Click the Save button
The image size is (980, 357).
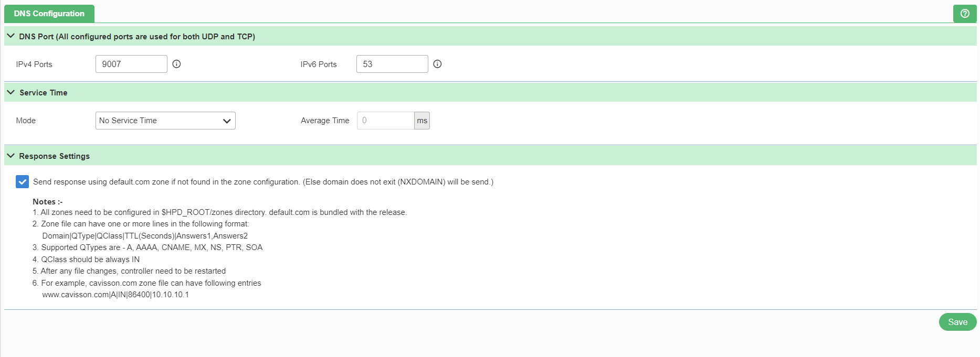click(957, 322)
